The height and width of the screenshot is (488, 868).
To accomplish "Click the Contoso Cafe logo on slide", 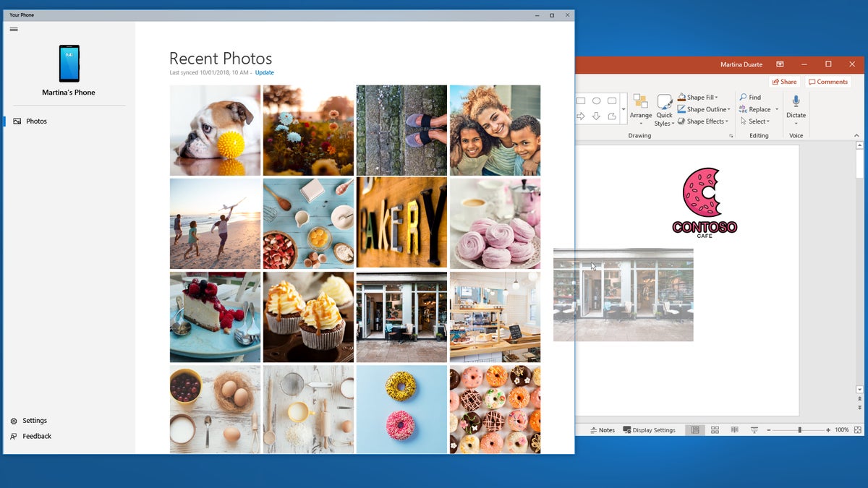I will 705,202.
